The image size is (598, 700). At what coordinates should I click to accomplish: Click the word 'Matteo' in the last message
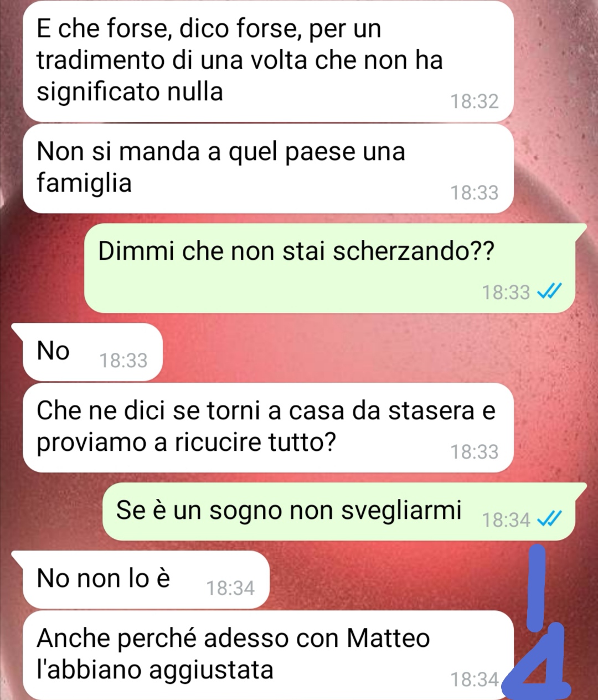point(388,638)
